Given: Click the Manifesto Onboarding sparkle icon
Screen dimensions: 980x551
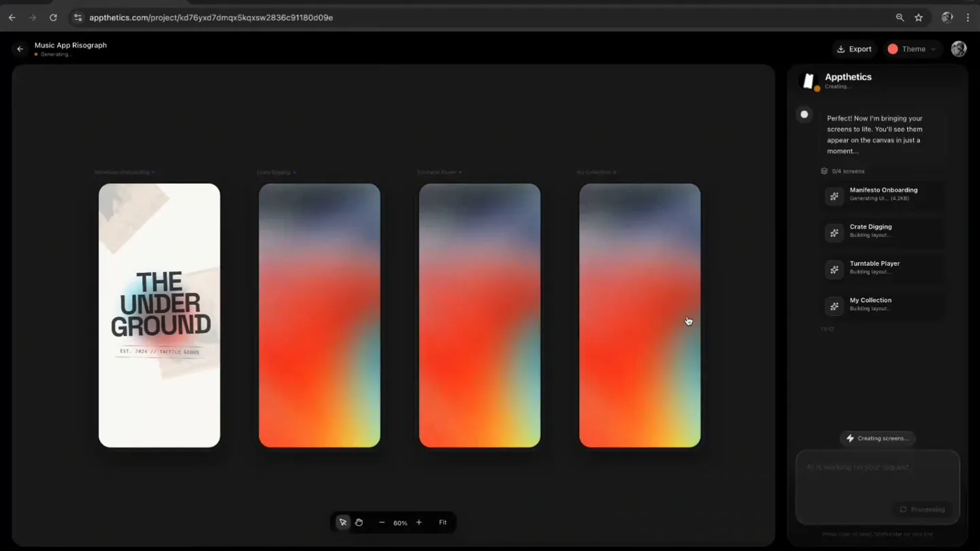Looking at the screenshot, I should [x=834, y=196].
